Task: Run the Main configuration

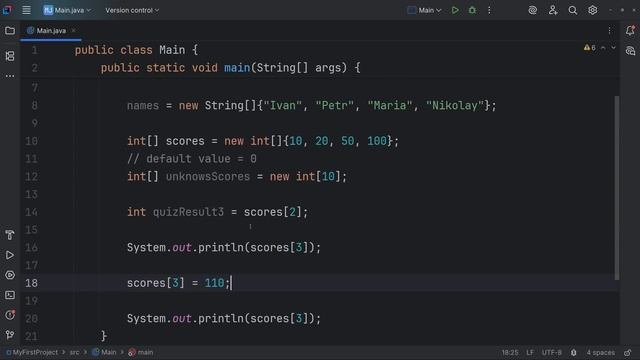Action: click(455, 10)
